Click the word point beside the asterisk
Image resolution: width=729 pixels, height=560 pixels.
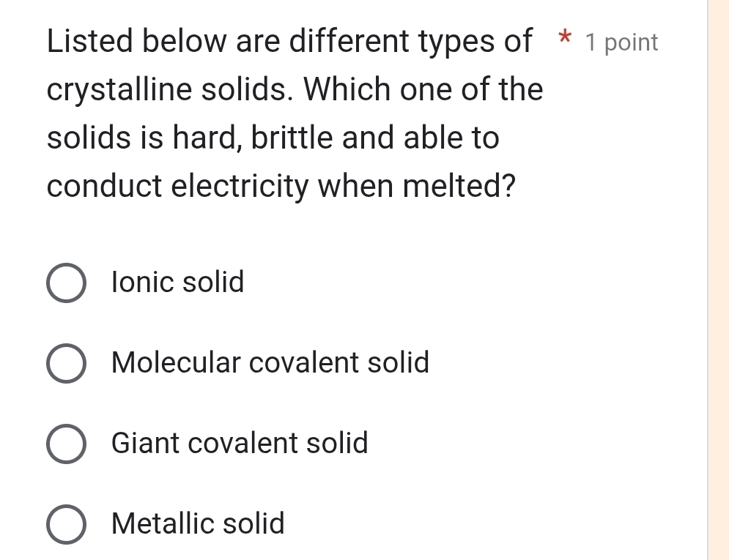[633, 42]
